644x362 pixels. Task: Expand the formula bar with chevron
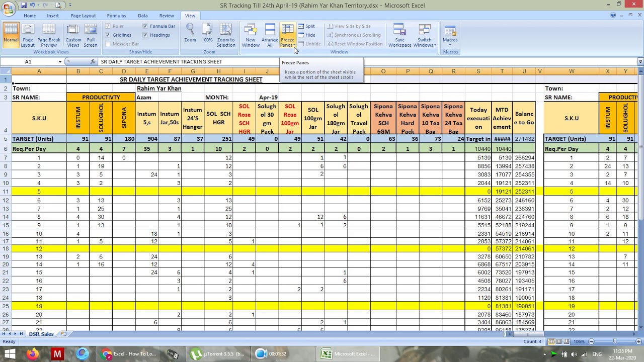tap(640, 62)
